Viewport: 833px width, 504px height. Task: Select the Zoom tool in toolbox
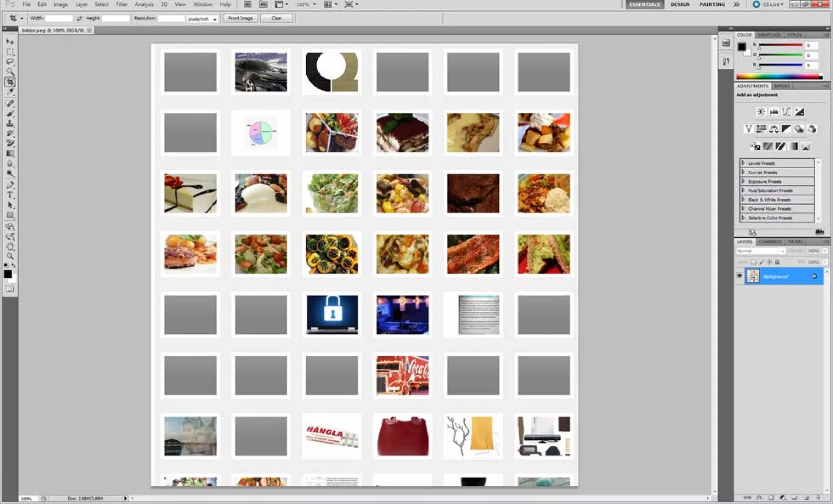[10, 256]
